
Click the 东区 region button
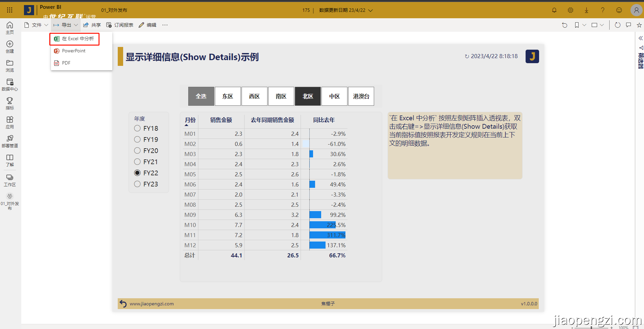click(x=228, y=96)
